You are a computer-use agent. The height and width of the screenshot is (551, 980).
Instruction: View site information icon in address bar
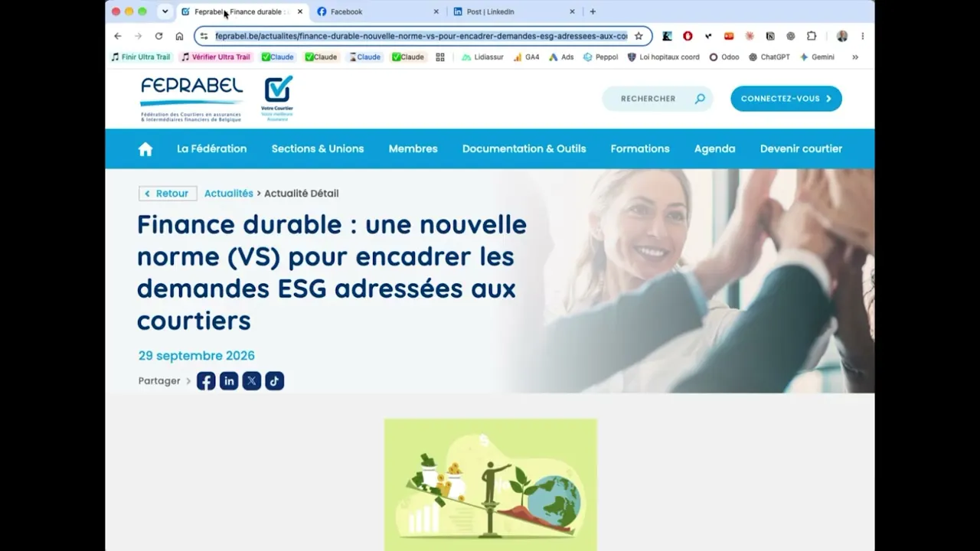(204, 36)
